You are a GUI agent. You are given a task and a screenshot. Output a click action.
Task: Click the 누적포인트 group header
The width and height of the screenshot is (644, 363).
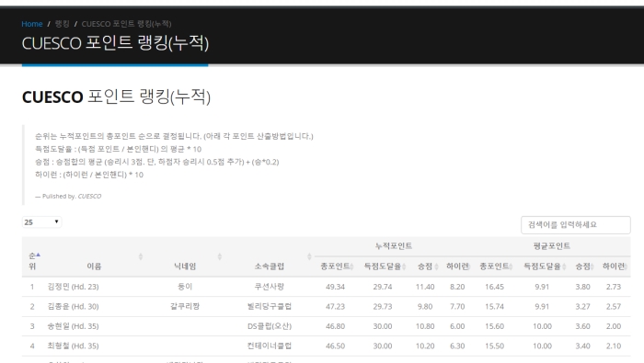394,246
